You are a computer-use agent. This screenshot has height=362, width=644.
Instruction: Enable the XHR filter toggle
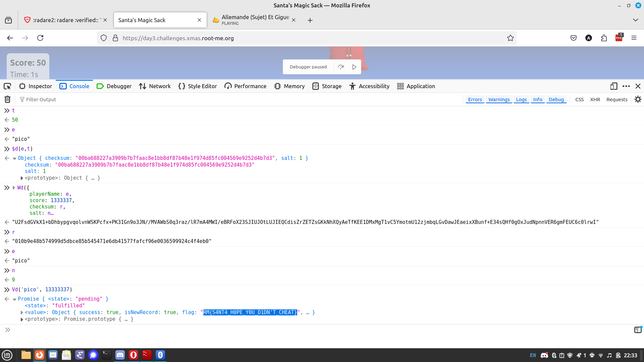tap(595, 100)
